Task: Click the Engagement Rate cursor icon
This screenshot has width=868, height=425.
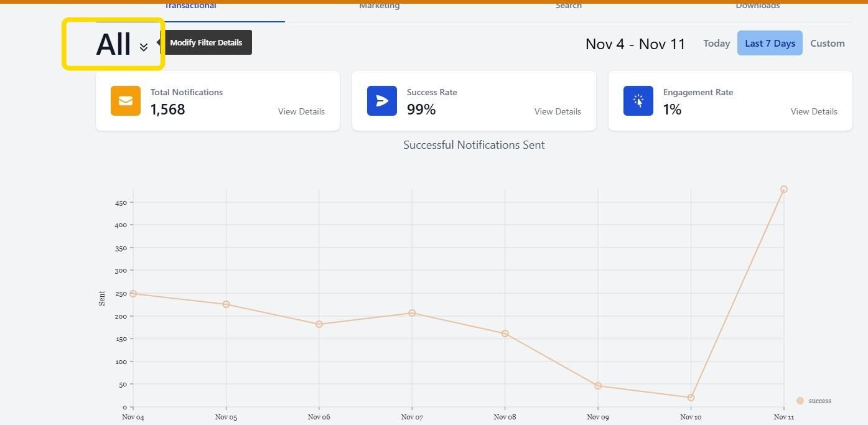Action: click(638, 101)
